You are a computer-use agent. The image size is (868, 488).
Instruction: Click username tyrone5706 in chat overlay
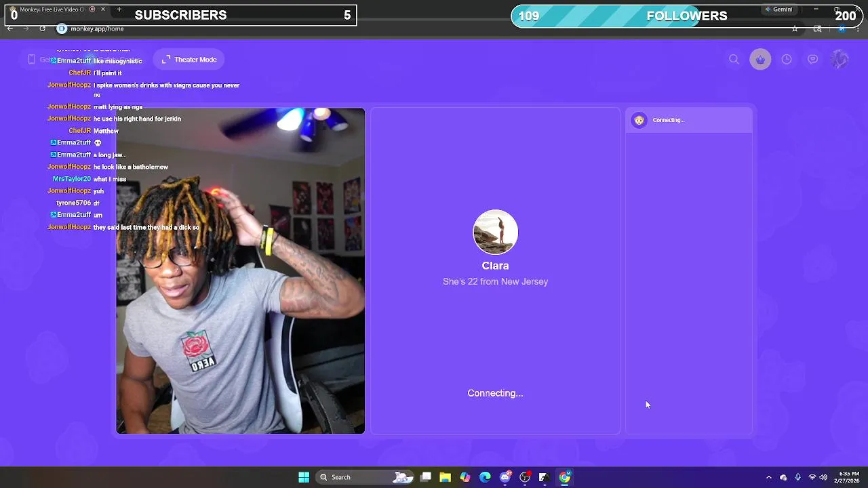click(73, 203)
